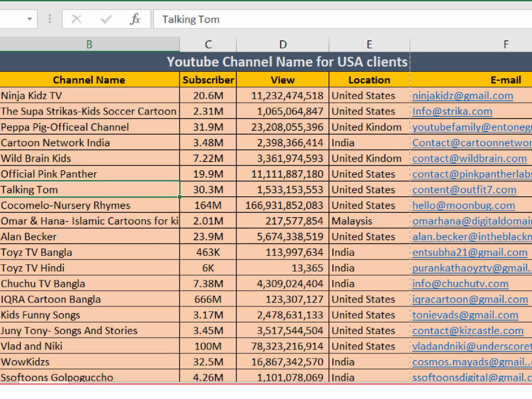532x399 pixels.
Task: Open content@outfit7.com email link
Action: pos(464,190)
